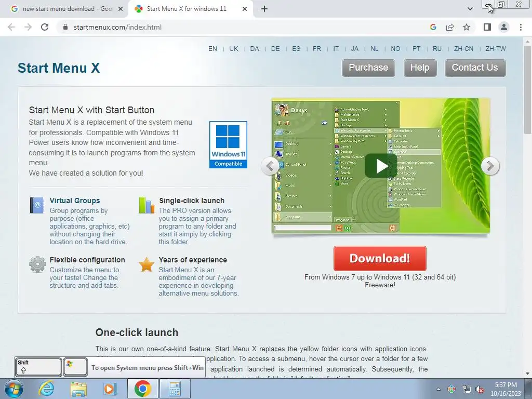This screenshot has height=399, width=532.
Task: Click the Virtual Groups book icon
Action: click(x=37, y=205)
